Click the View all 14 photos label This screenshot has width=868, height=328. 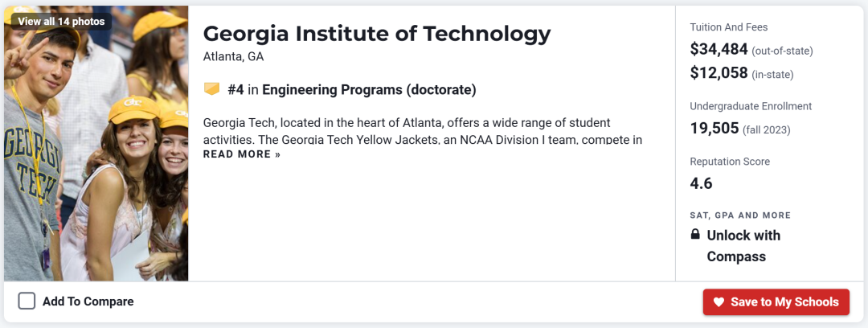61,21
